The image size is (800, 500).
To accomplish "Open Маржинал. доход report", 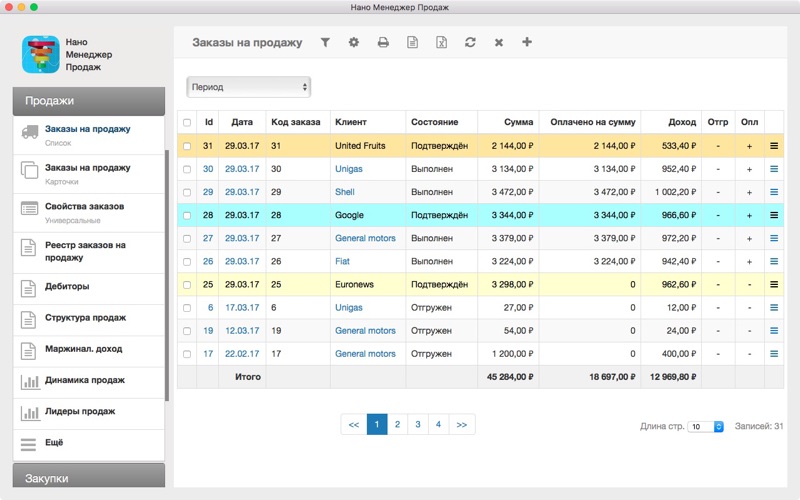I will pos(89,350).
